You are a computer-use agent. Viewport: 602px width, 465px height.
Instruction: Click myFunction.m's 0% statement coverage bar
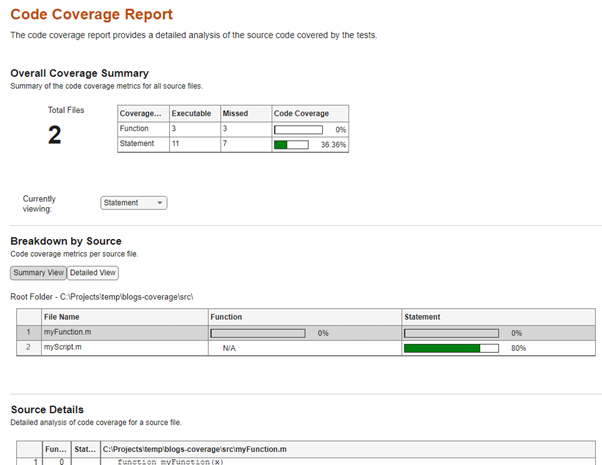pos(450,332)
